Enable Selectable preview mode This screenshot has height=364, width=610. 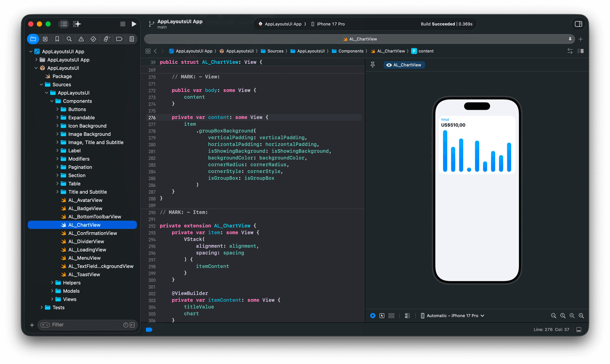click(x=382, y=316)
